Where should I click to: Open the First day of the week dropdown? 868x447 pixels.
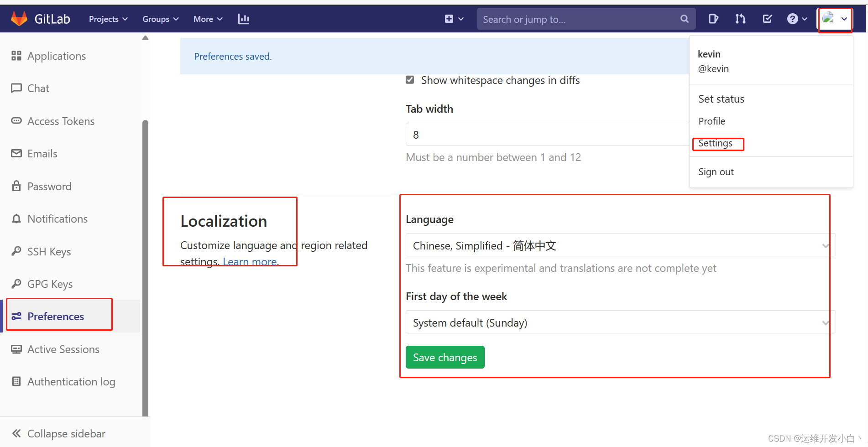[619, 322]
